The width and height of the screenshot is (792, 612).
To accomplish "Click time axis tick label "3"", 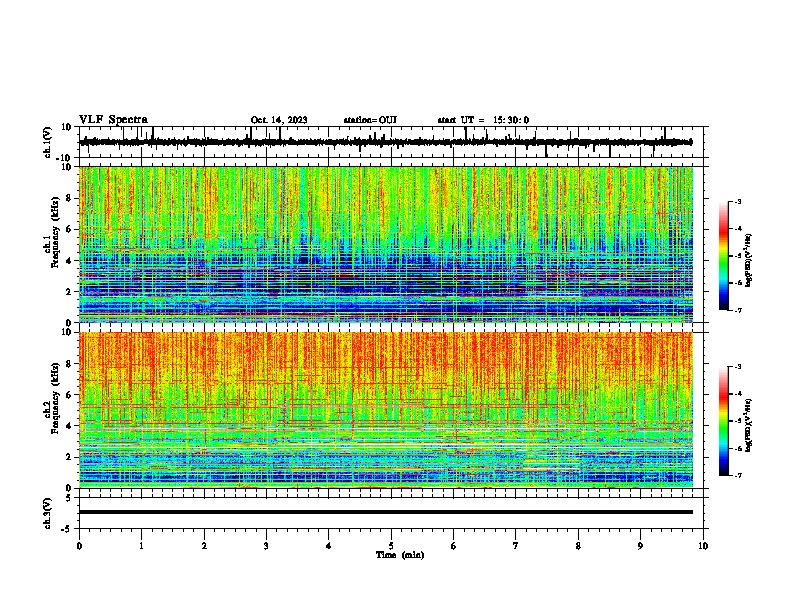I will [266, 546].
